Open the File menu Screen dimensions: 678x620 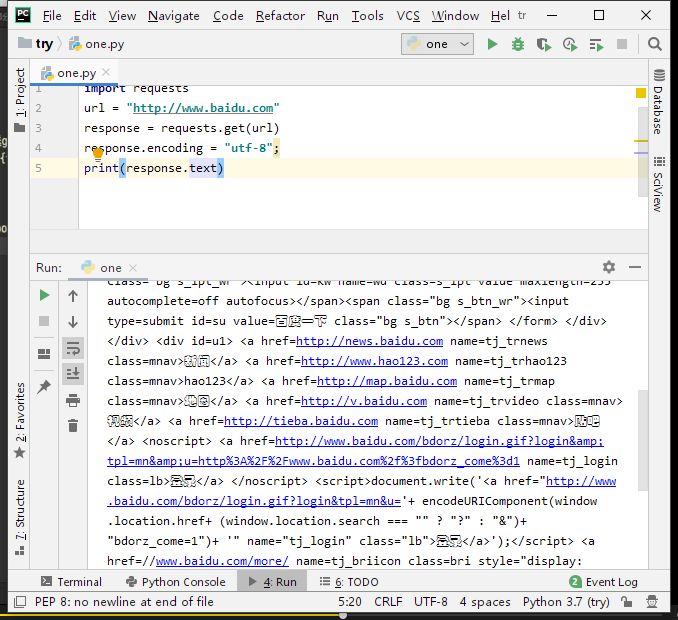coord(52,16)
